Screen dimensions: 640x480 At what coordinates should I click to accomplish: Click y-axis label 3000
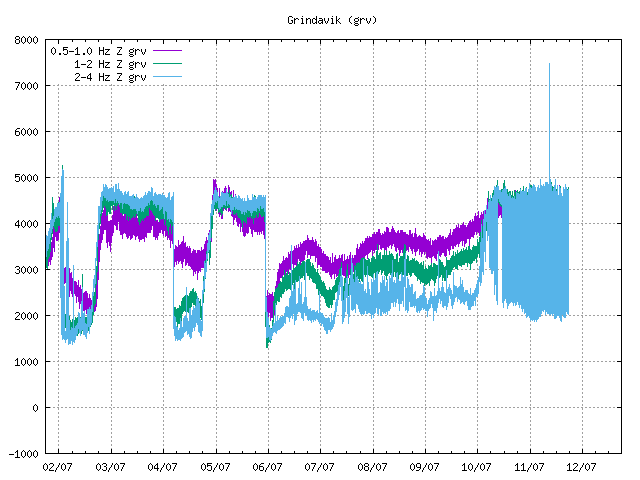pyautogui.click(x=26, y=270)
